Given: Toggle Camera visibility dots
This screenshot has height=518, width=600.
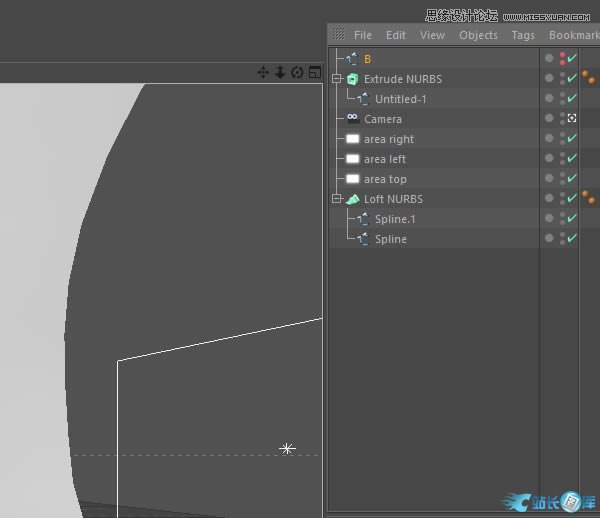Looking at the screenshot, I should 562,119.
